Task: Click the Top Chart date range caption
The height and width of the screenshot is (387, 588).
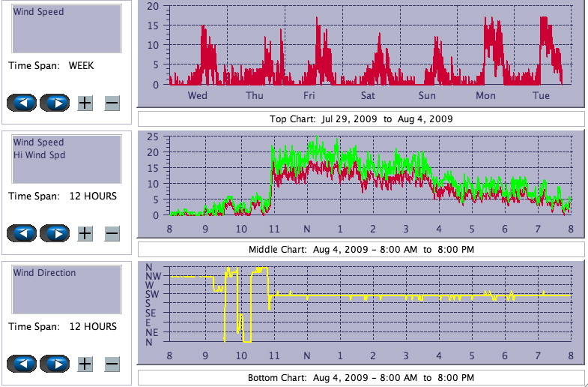Action: 361,118
